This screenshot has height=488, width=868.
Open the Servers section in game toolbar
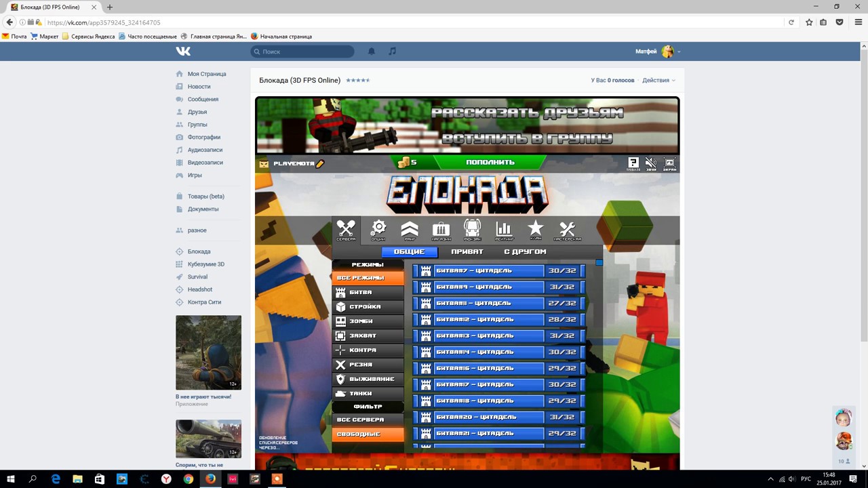coord(346,230)
